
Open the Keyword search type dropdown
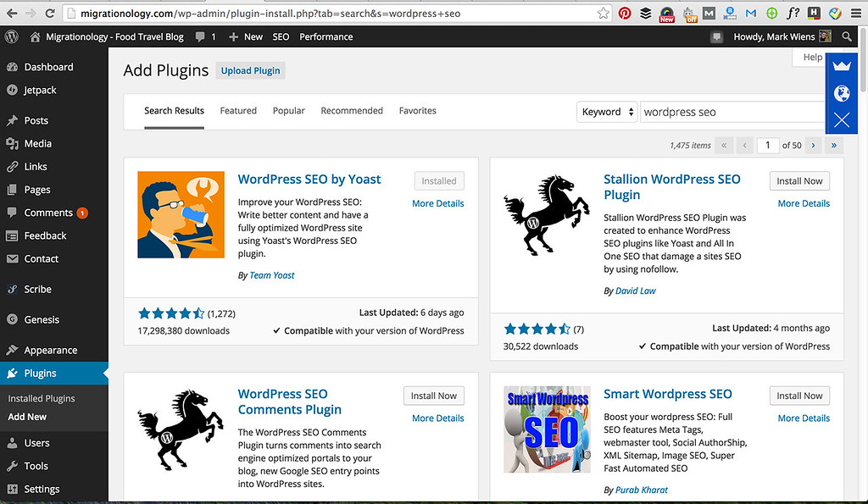tap(607, 112)
